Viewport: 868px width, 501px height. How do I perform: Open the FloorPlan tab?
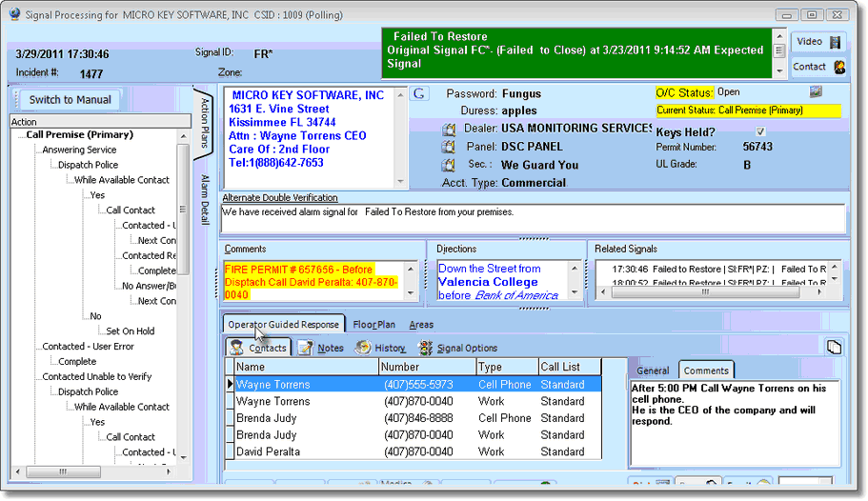pos(374,325)
